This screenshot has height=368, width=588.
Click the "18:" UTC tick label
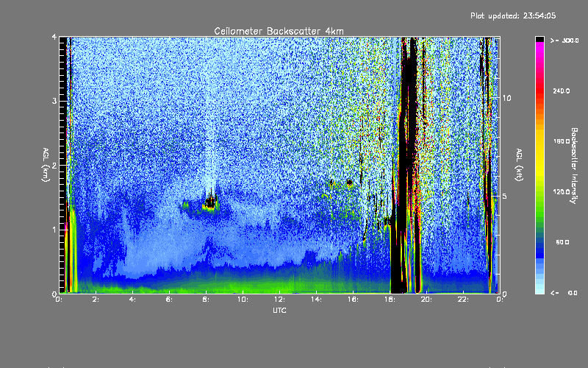[390, 300]
